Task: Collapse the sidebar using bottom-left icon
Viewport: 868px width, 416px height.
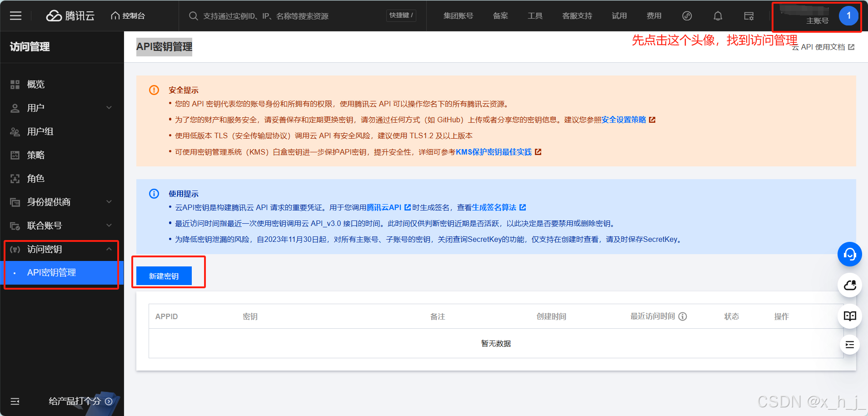Action: (x=15, y=401)
